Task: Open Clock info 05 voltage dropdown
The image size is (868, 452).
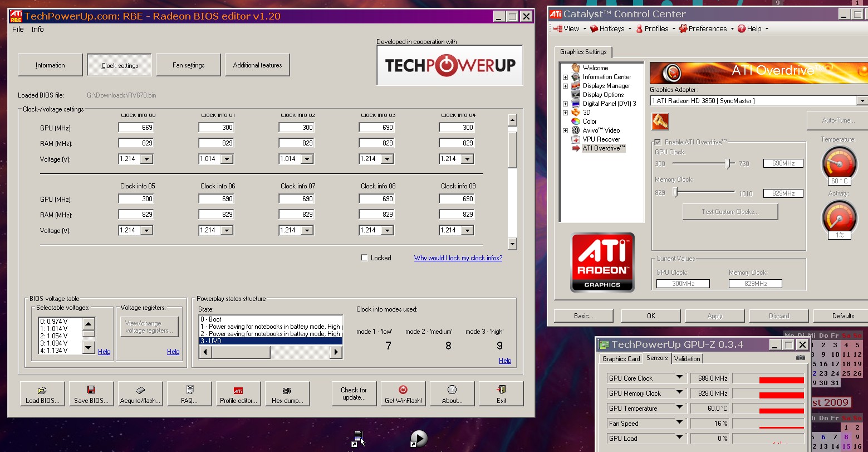Action: 147,230
